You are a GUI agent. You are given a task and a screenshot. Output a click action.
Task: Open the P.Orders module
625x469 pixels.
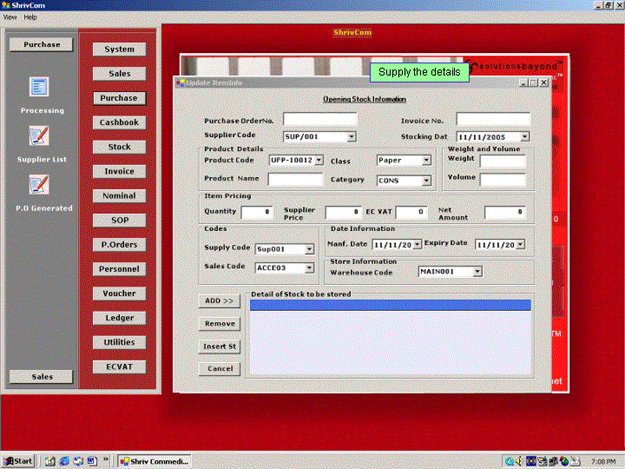click(x=119, y=245)
